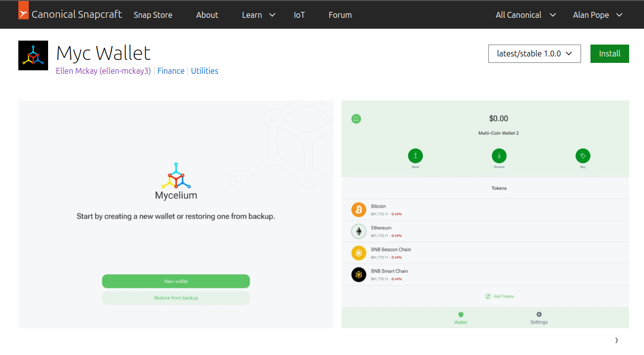Click the green Install button
644x355 pixels.
[x=610, y=53]
